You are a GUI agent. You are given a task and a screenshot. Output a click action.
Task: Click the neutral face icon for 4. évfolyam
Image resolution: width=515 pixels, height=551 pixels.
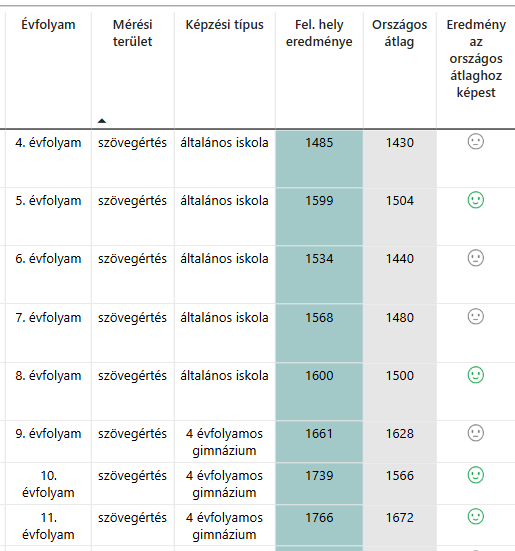tap(476, 142)
